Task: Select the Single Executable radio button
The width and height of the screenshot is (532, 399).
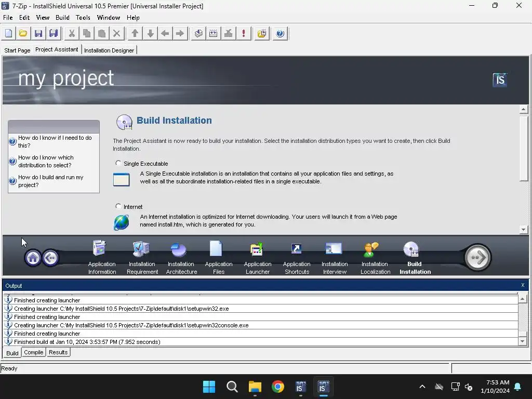Action: click(118, 163)
